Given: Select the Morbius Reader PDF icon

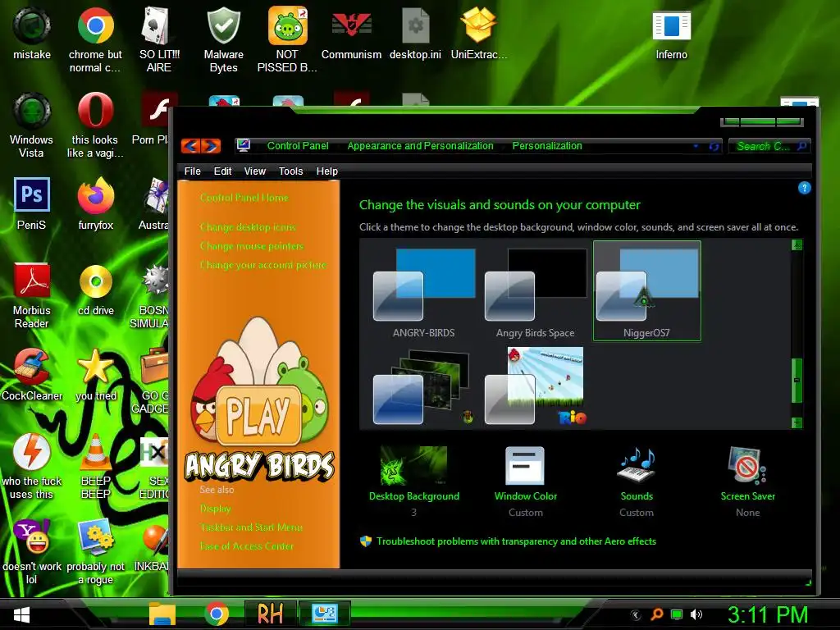Looking at the screenshot, I should 32,281.
